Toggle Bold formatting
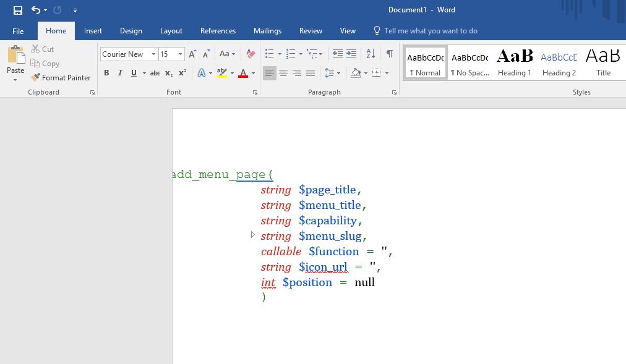The height and width of the screenshot is (364, 626). (x=106, y=73)
